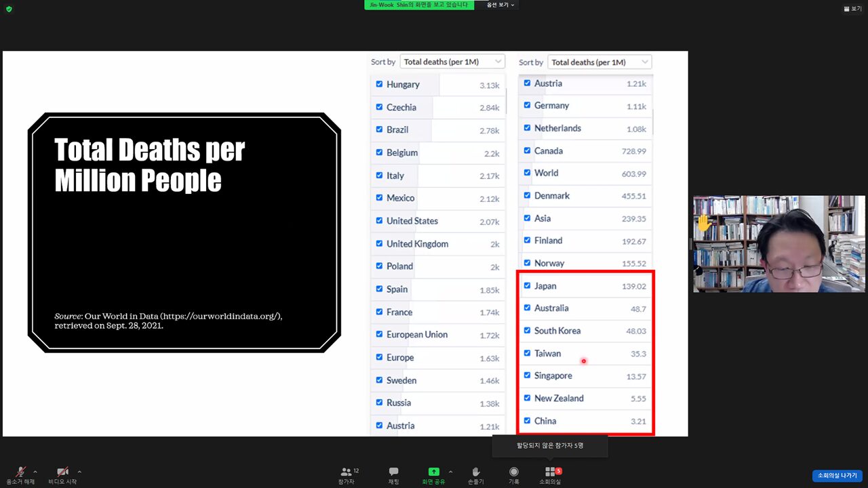Image resolution: width=868 pixels, height=488 pixels.
Task: Open the Chat panel
Action: [x=393, y=472]
